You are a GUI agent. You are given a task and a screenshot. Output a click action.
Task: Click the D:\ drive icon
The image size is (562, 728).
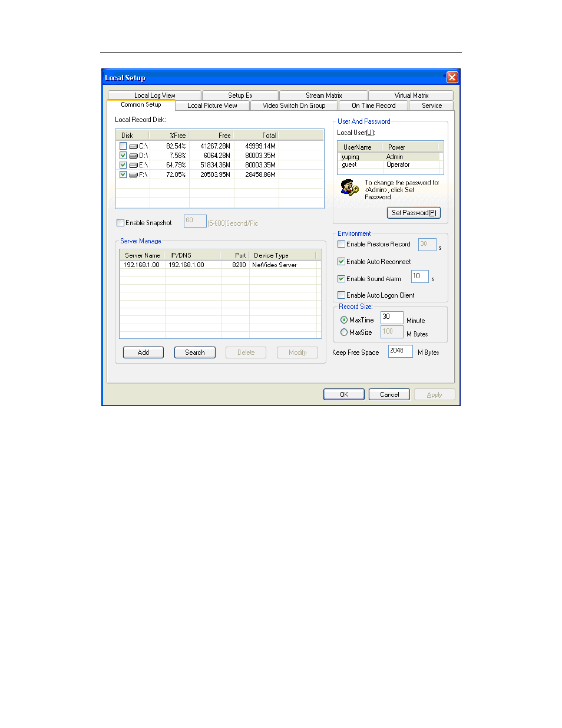coord(133,156)
